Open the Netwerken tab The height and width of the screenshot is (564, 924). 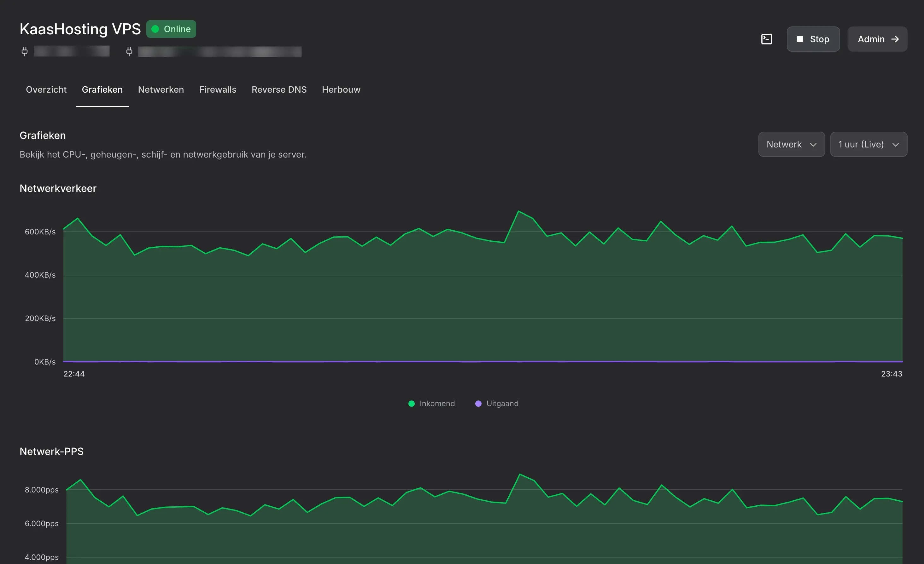[x=161, y=89]
